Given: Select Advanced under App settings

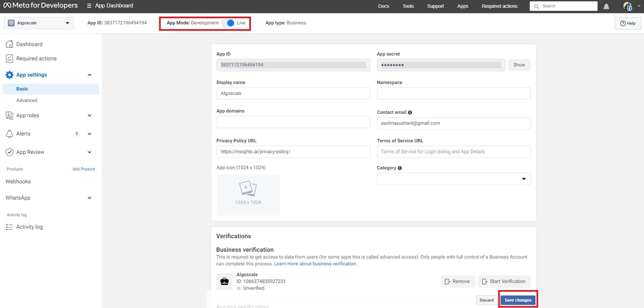Looking at the screenshot, I should (x=27, y=100).
